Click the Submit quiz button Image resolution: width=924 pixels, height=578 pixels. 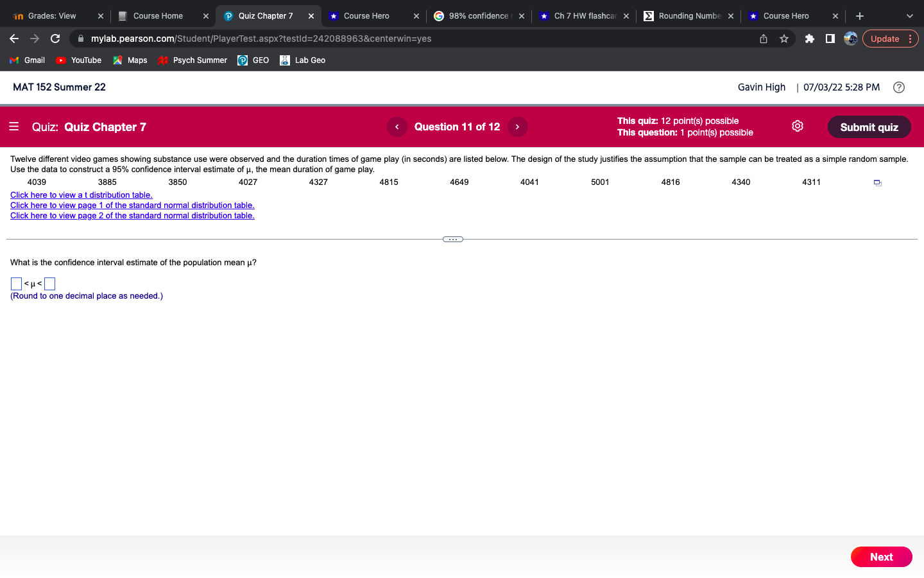click(869, 127)
